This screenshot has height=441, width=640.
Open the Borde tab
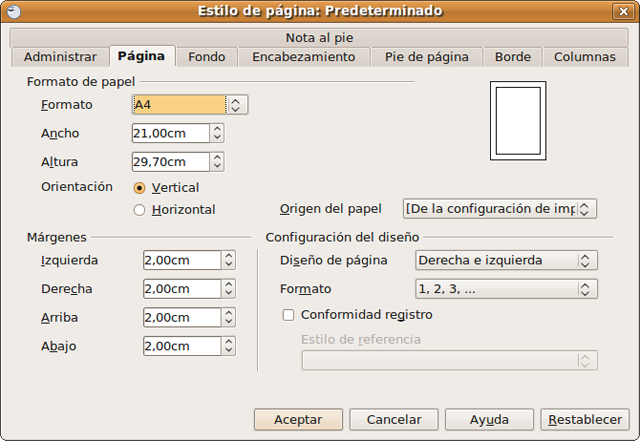click(514, 57)
